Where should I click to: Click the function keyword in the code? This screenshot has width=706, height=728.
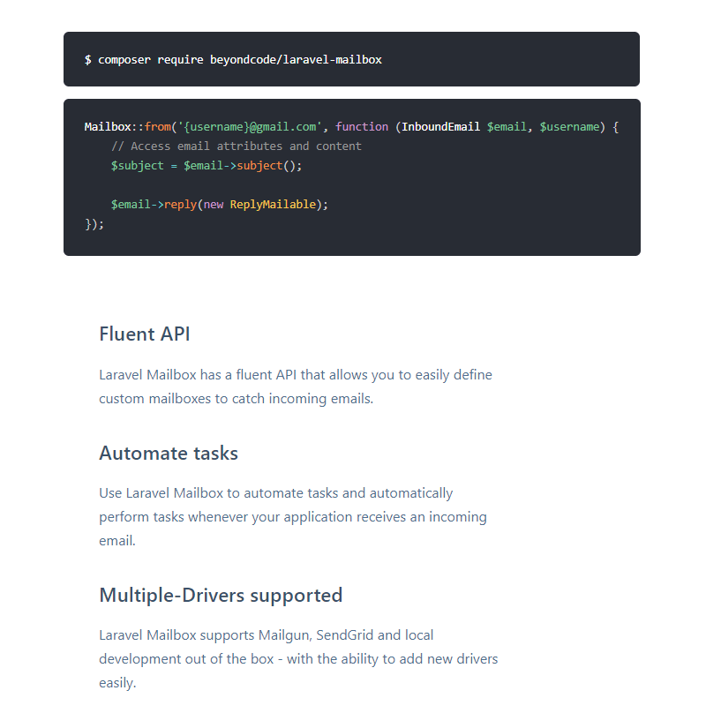[x=362, y=127]
